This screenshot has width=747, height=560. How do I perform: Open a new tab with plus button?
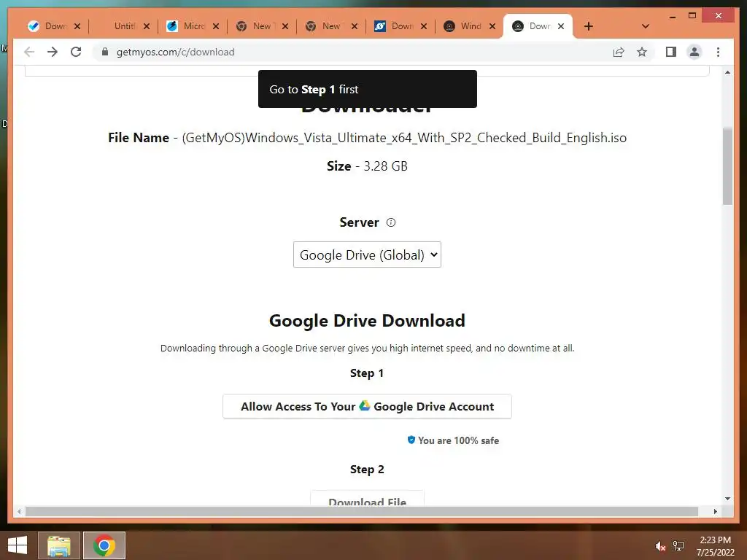pos(589,26)
